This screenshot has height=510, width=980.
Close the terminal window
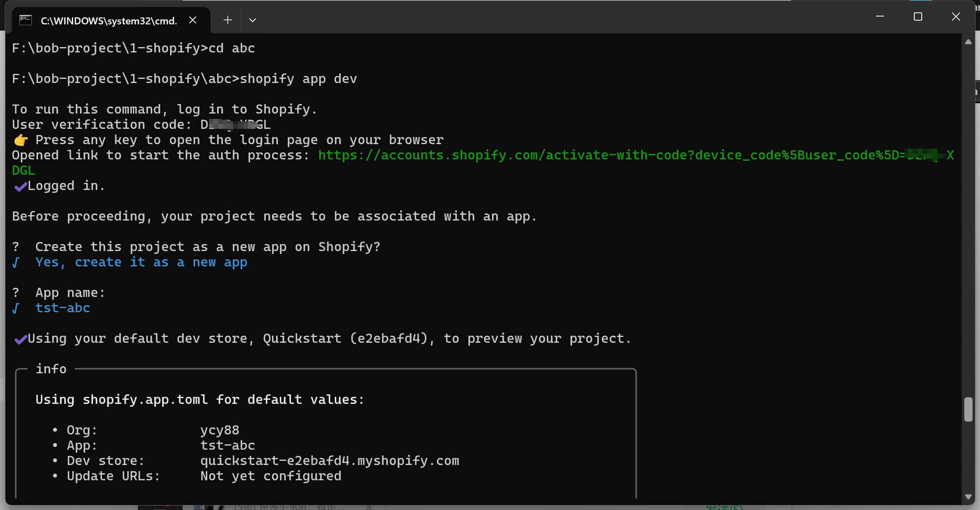956,17
